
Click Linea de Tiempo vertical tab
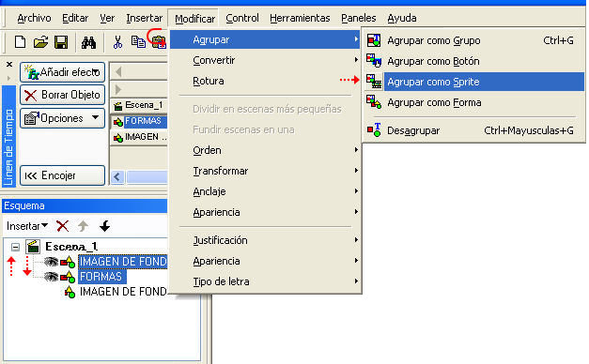point(8,136)
